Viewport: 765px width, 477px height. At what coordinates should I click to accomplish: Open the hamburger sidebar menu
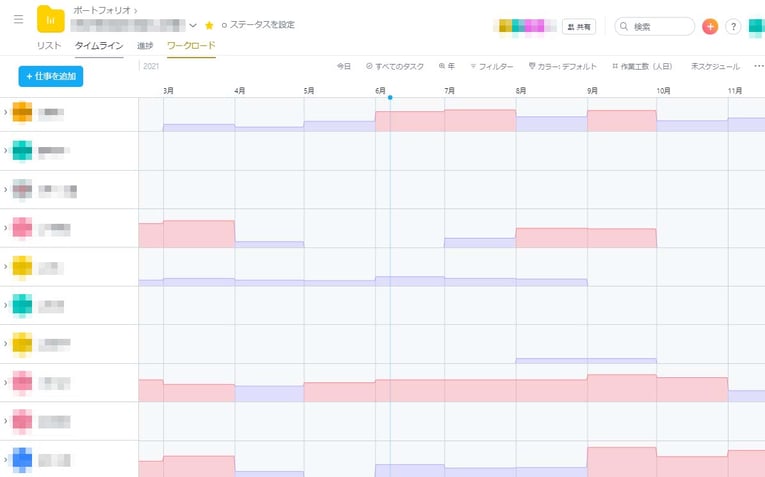18,19
